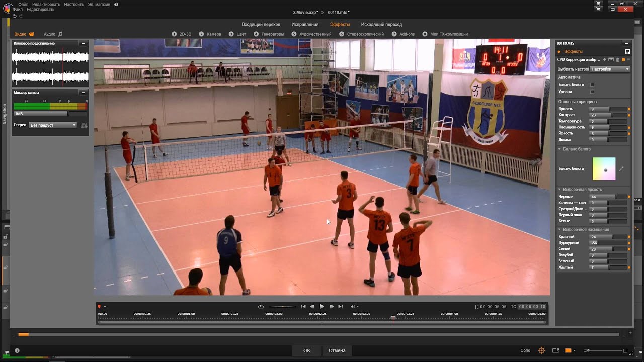Step one frame backward
This screenshot has width=644, height=362.
[312, 306]
